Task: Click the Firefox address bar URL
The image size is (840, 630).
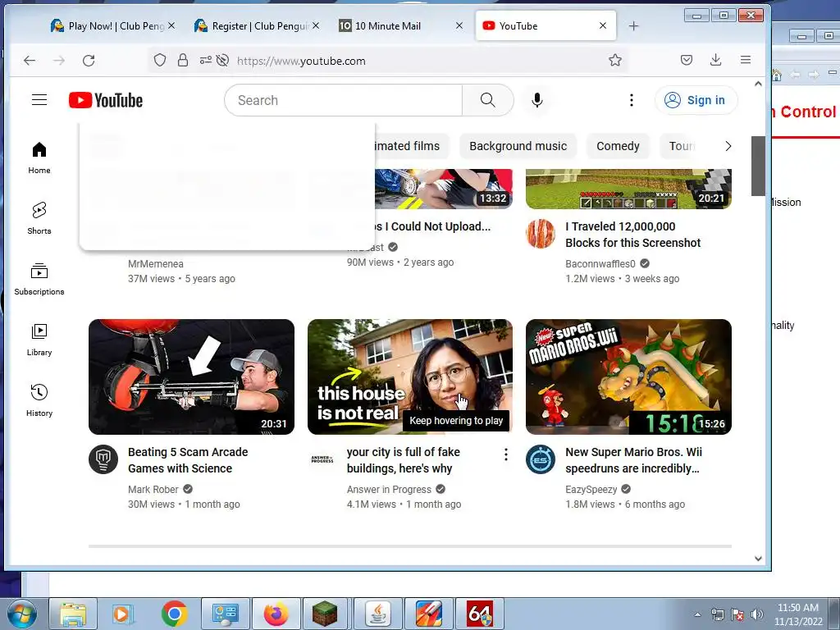Action: (301, 61)
